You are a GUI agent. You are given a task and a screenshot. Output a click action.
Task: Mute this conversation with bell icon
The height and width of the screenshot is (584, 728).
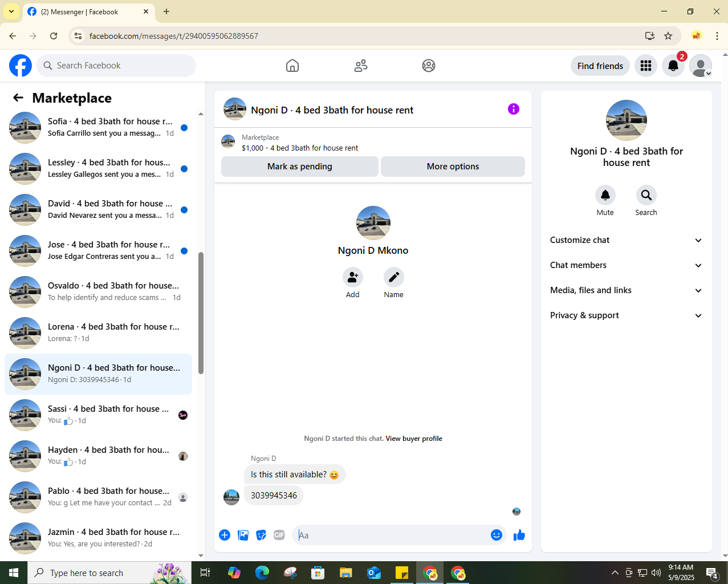pyautogui.click(x=605, y=195)
